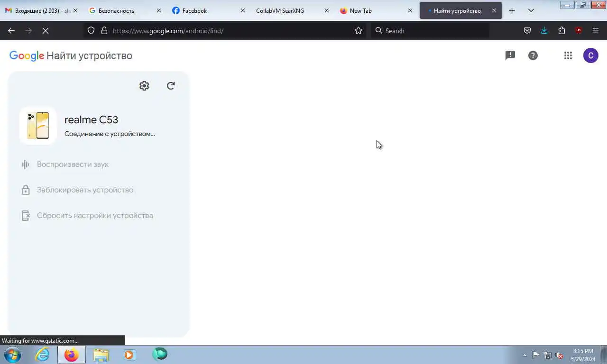Open Find My Device settings gear
Viewport: 607px width, 364px height.
click(x=144, y=86)
